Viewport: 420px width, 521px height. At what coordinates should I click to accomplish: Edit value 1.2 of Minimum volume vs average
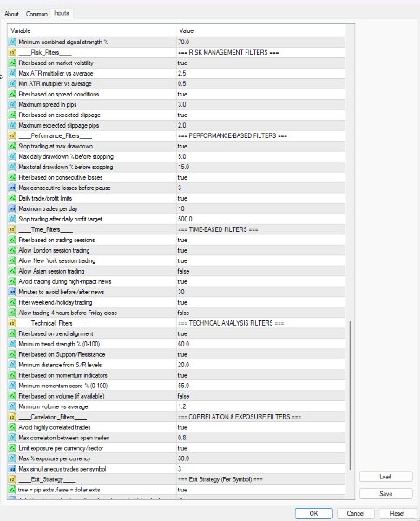(x=182, y=406)
